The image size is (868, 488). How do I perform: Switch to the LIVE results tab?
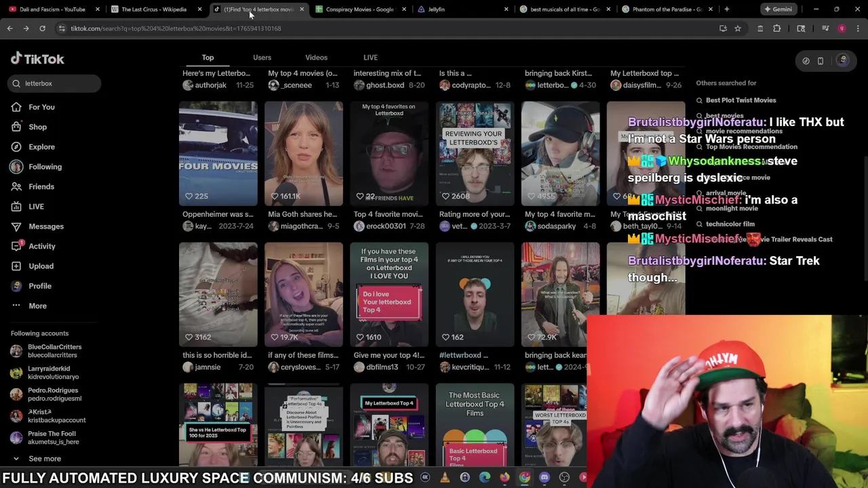coord(370,58)
